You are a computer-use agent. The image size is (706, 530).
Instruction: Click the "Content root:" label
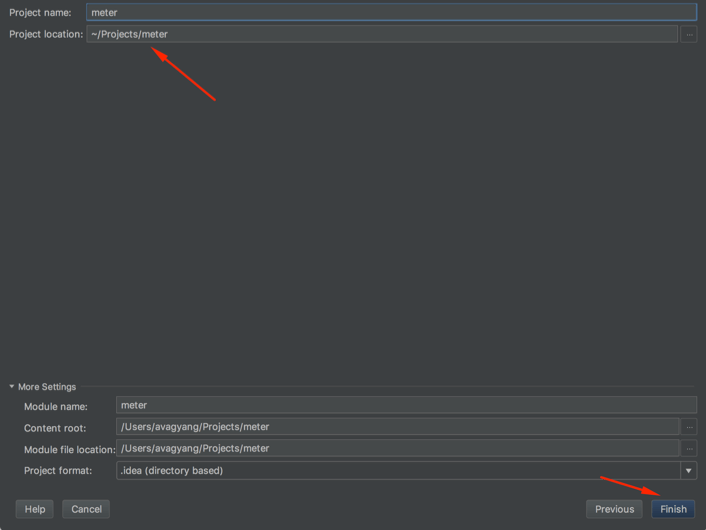tap(56, 428)
